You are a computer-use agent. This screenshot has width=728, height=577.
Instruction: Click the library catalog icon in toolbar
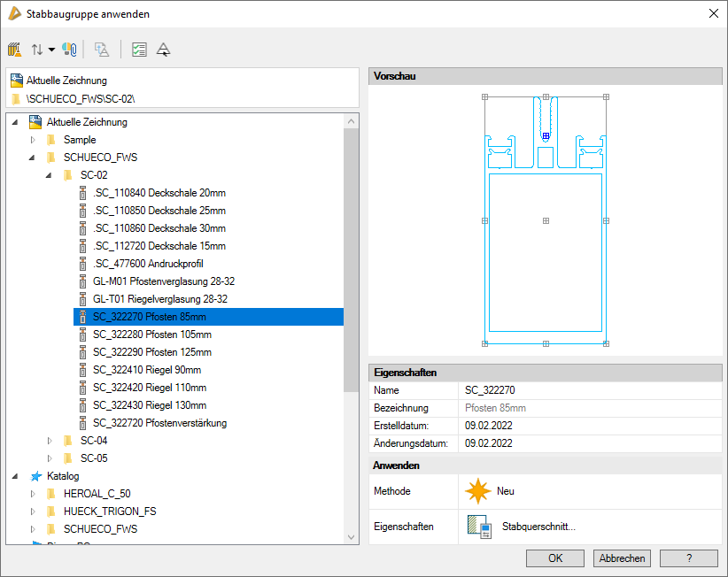[x=15, y=50]
